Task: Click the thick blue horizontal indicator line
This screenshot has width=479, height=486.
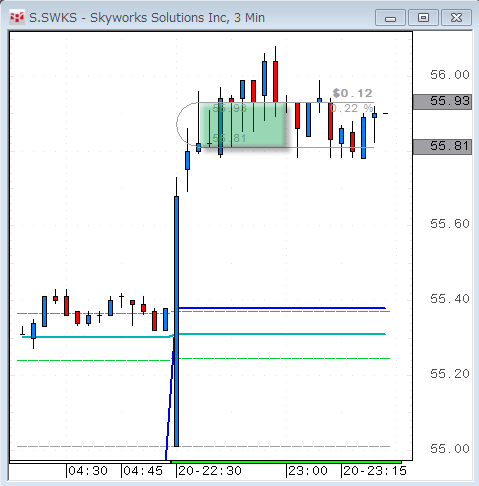Action: 282,308
